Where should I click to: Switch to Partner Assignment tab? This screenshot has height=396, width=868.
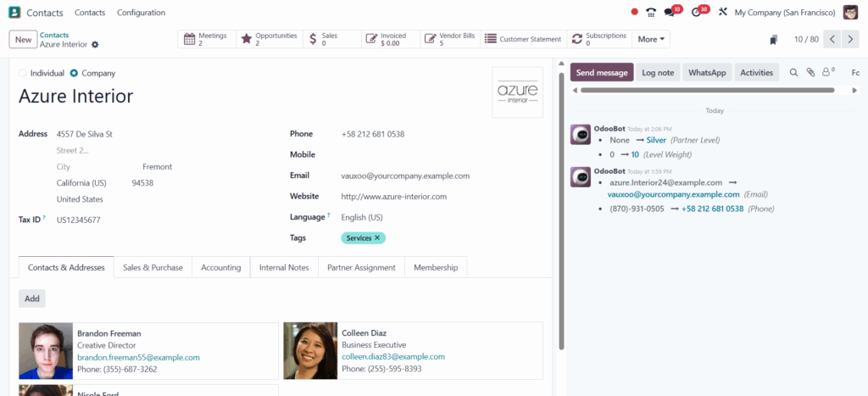[361, 267]
